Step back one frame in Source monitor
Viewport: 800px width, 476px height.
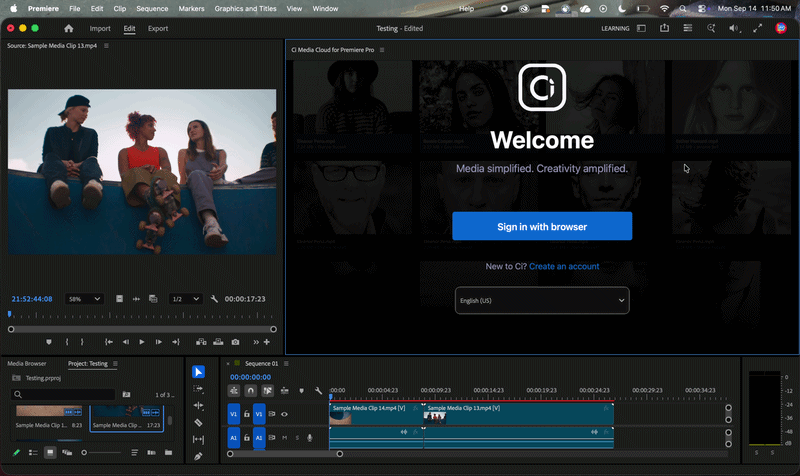pyautogui.click(x=126, y=342)
